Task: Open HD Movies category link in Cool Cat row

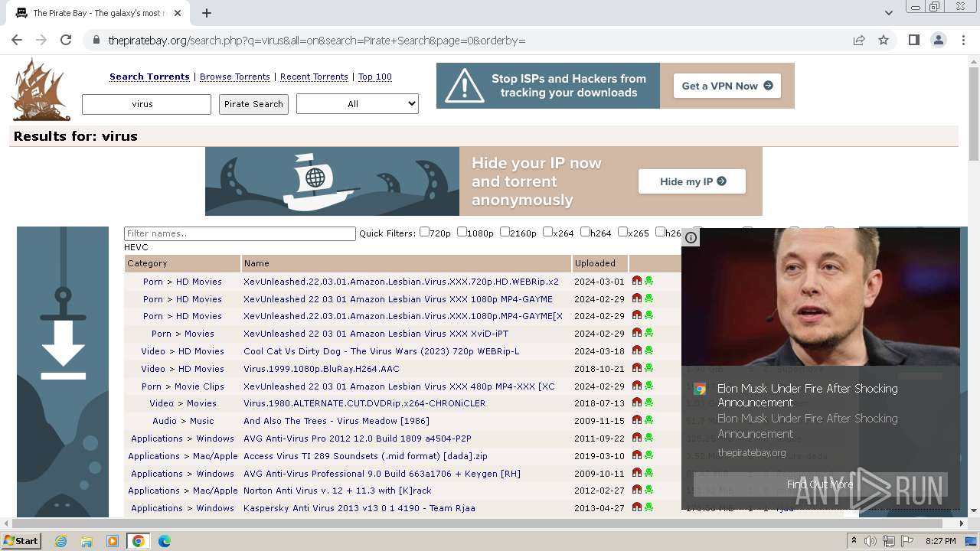Action: pos(200,351)
